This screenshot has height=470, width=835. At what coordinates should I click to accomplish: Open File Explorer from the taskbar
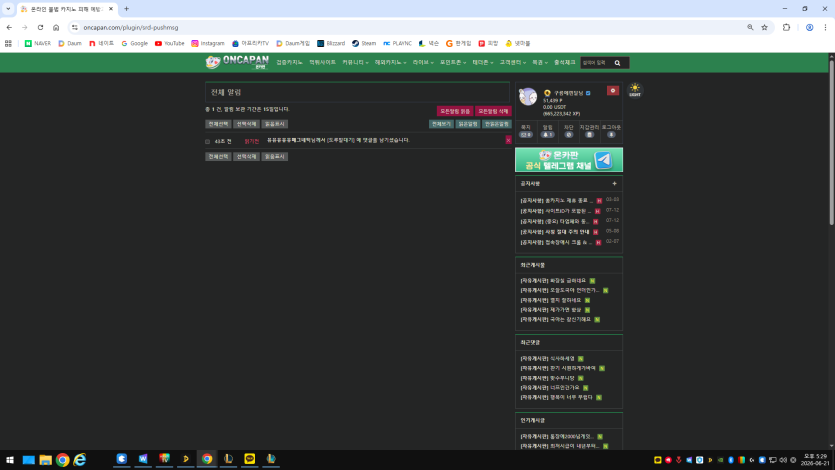coord(46,459)
